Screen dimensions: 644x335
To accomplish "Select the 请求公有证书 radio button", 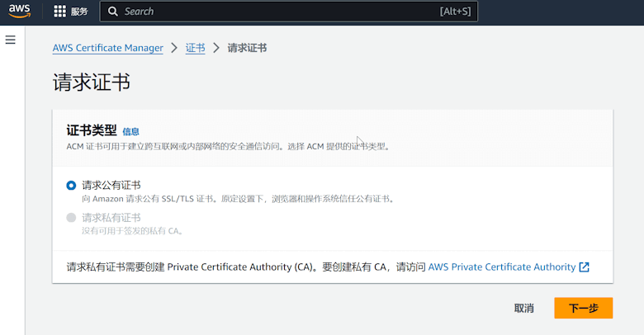I will point(71,186).
